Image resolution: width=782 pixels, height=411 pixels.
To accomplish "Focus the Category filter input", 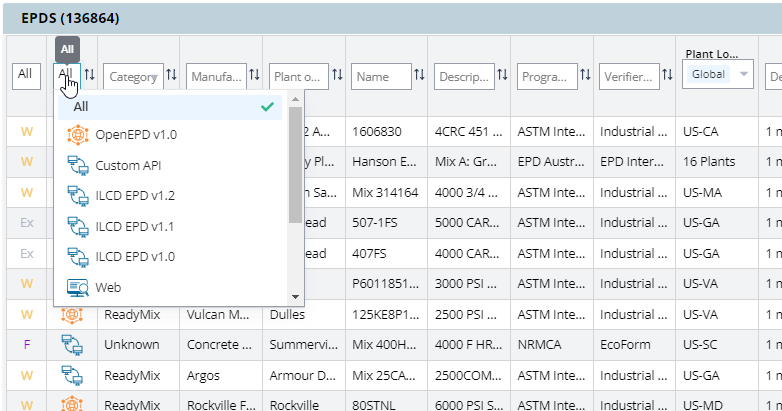I will pyautogui.click(x=132, y=76).
